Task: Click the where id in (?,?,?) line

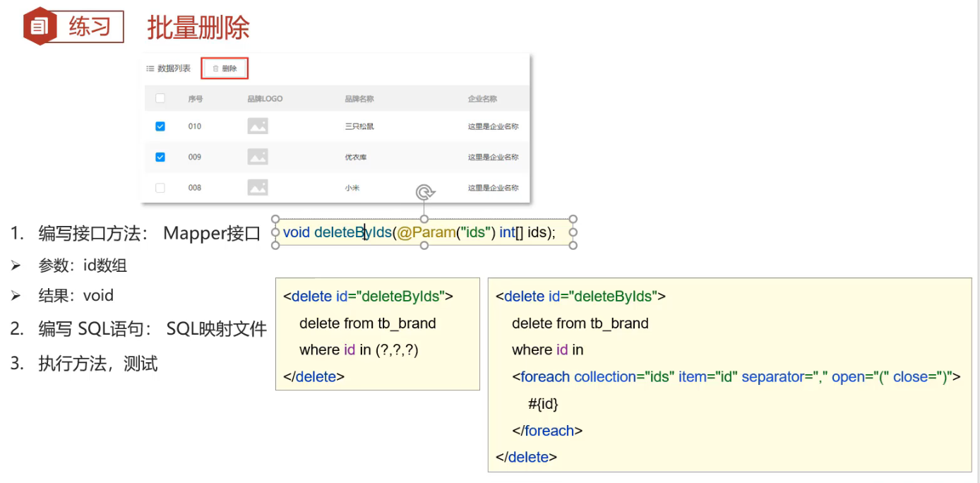Action: pos(359,350)
